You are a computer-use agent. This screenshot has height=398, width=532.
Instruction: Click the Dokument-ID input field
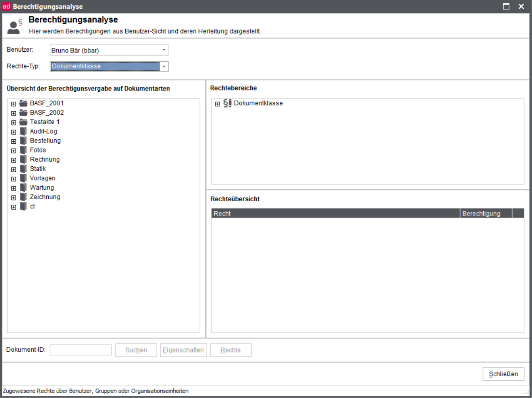[81, 350]
